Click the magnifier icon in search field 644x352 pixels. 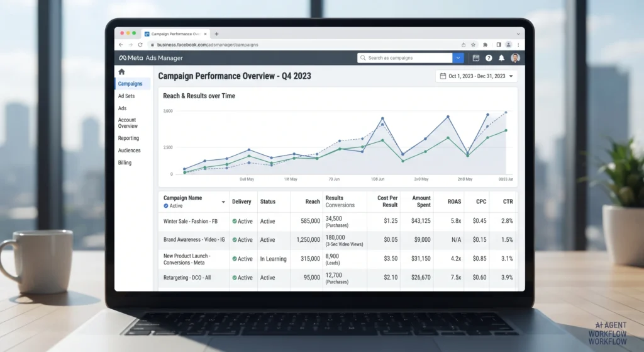pyautogui.click(x=363, y=58)
